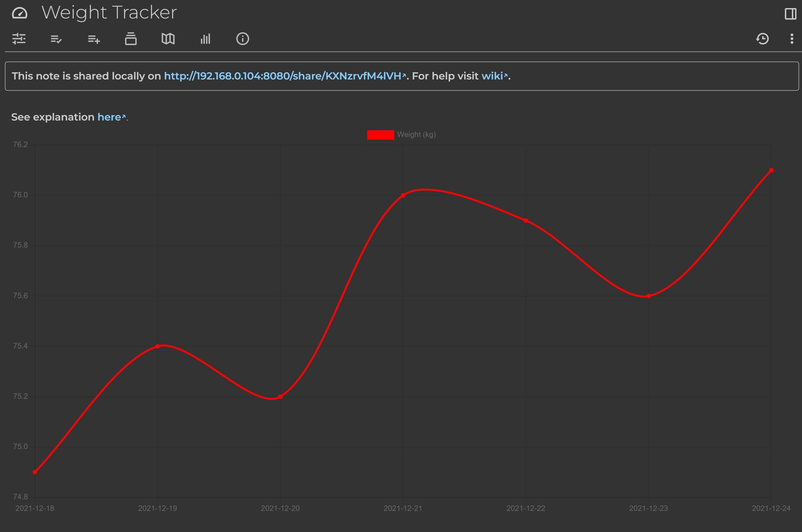Follow the "here" explanation link
Viewport: 802px width, 532px height.
click(x=109, y=117)
